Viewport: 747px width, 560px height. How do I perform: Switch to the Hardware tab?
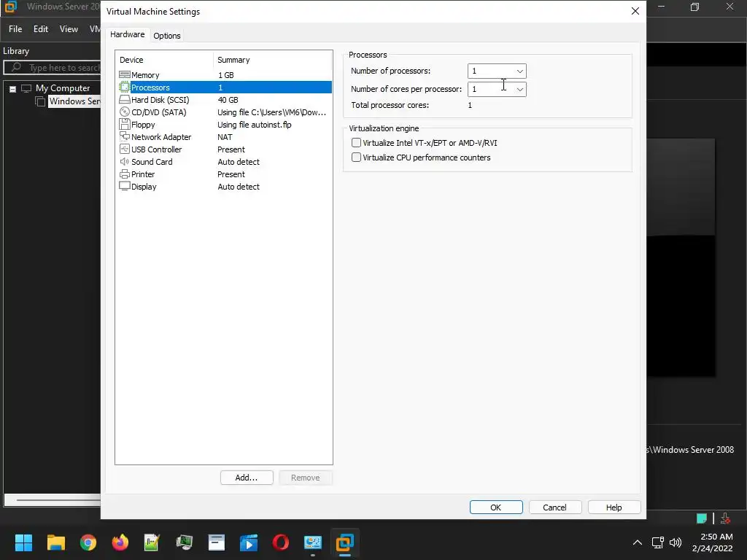click(127, 35)
